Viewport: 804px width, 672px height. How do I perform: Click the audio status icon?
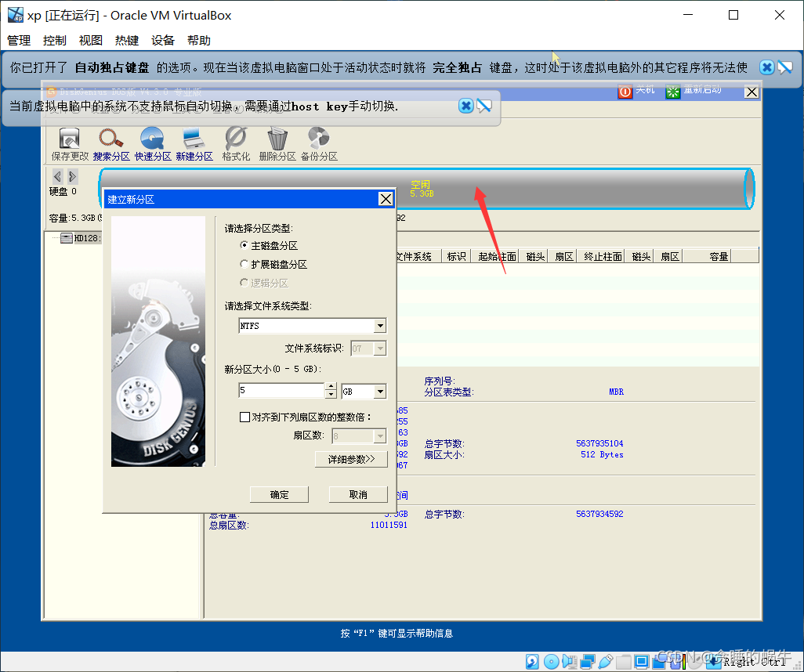569,661
